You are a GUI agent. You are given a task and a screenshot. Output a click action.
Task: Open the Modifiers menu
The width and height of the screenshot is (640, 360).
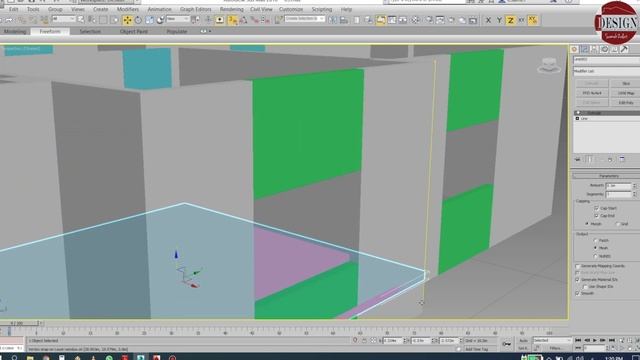point(128,9)
